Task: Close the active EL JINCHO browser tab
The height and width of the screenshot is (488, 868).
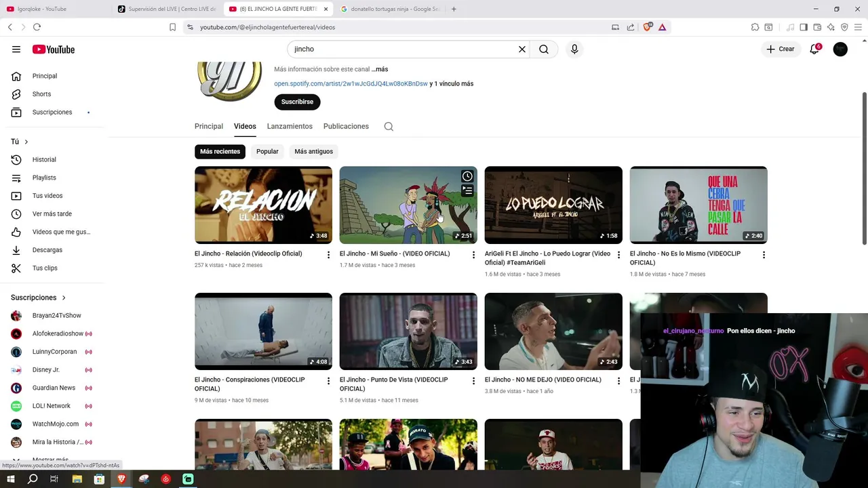Action: tap(325, 9)
